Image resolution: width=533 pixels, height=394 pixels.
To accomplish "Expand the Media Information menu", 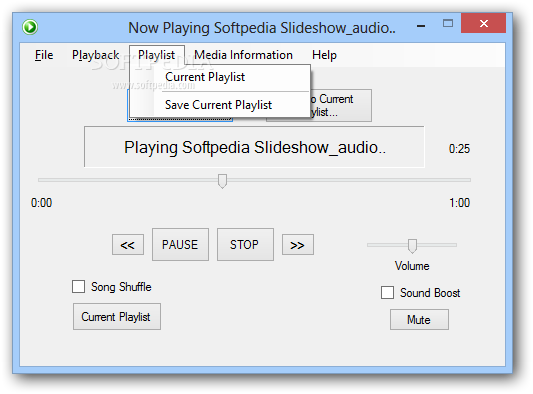I will [243, 55].
